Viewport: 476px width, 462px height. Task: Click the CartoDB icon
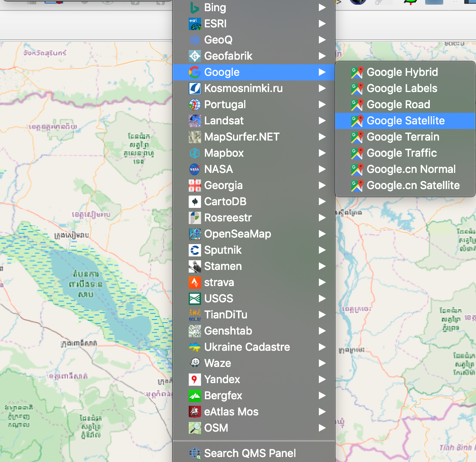195,202
